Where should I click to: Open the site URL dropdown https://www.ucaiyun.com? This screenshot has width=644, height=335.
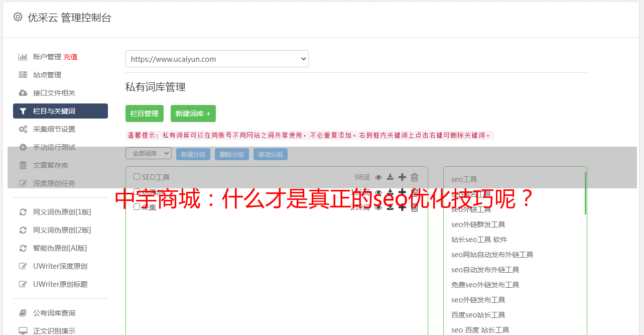pyautogui.click(x=217, y=59)
